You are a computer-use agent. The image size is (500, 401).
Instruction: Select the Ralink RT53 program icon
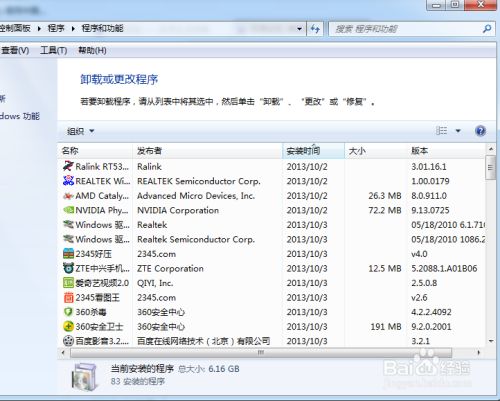[68, 166]
